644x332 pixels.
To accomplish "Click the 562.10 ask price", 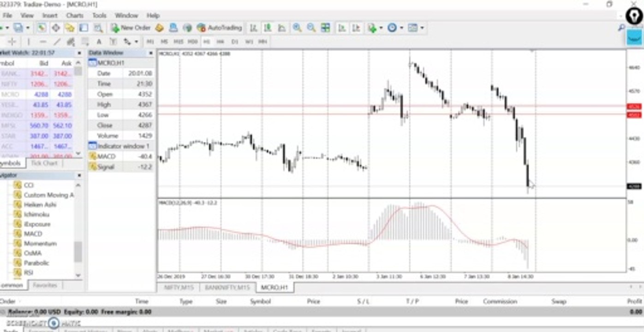I will (63, 125).
